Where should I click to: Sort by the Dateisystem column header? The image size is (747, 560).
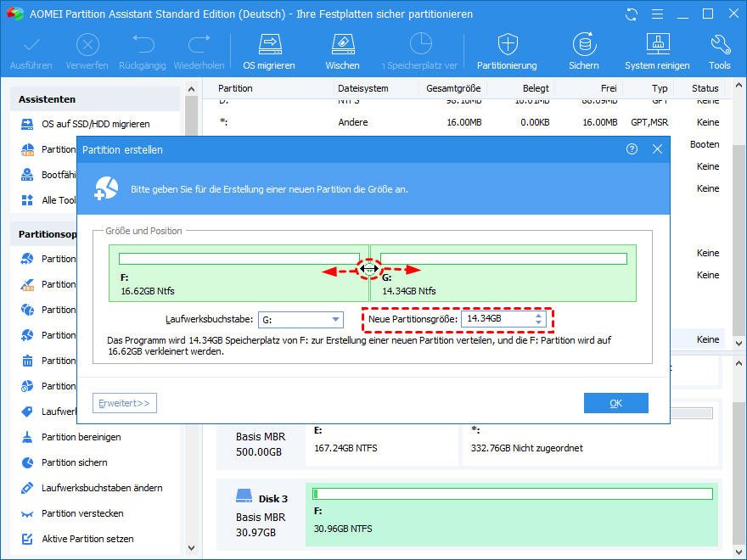click(x=363, y=88)
